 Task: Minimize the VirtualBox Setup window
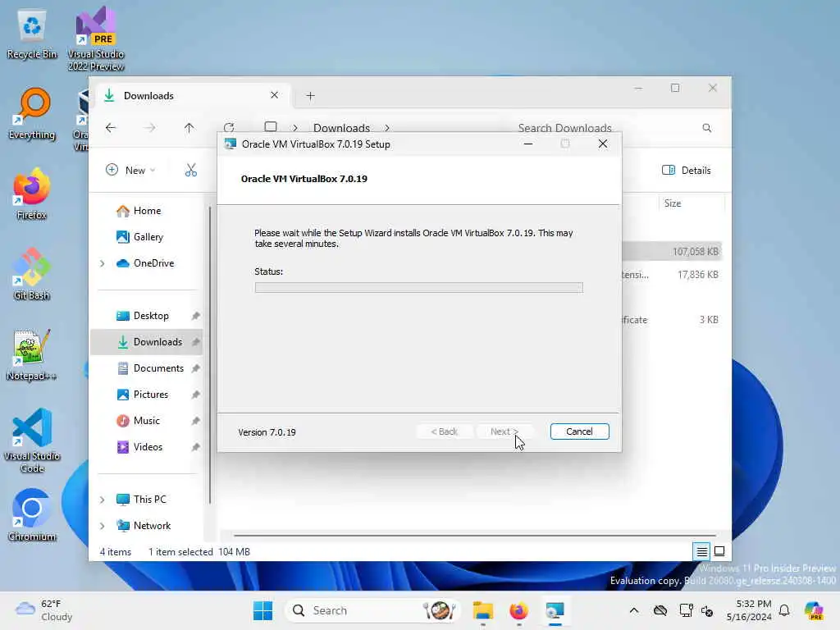528,144
